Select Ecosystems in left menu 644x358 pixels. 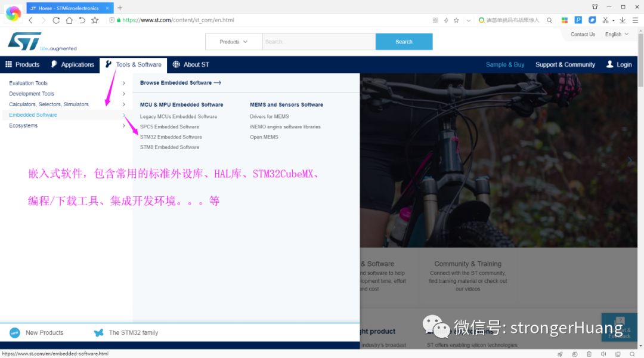point(23,126)
